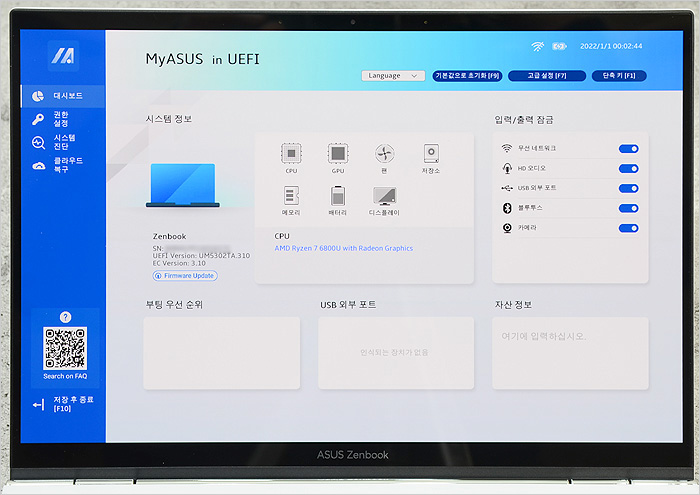The height and width of the screenshot is (495, 700).
Task: Click the battery charging status icon
Action: click(x=559, y=46)
